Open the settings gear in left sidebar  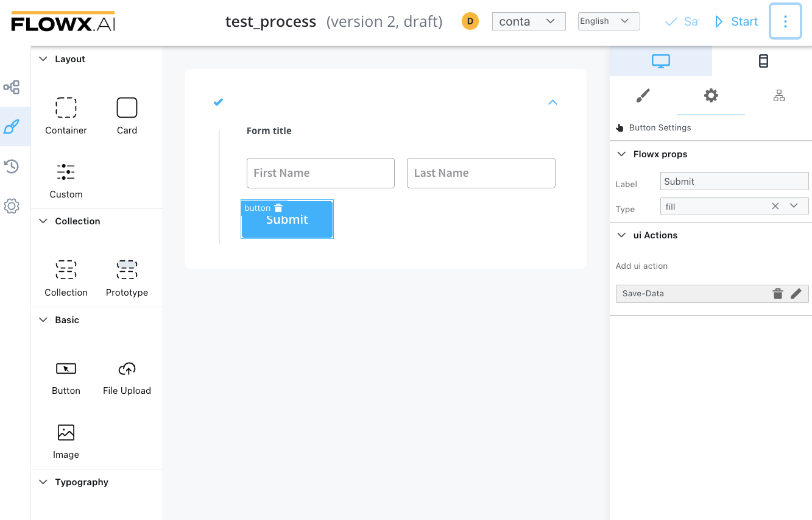click(12, 206)
